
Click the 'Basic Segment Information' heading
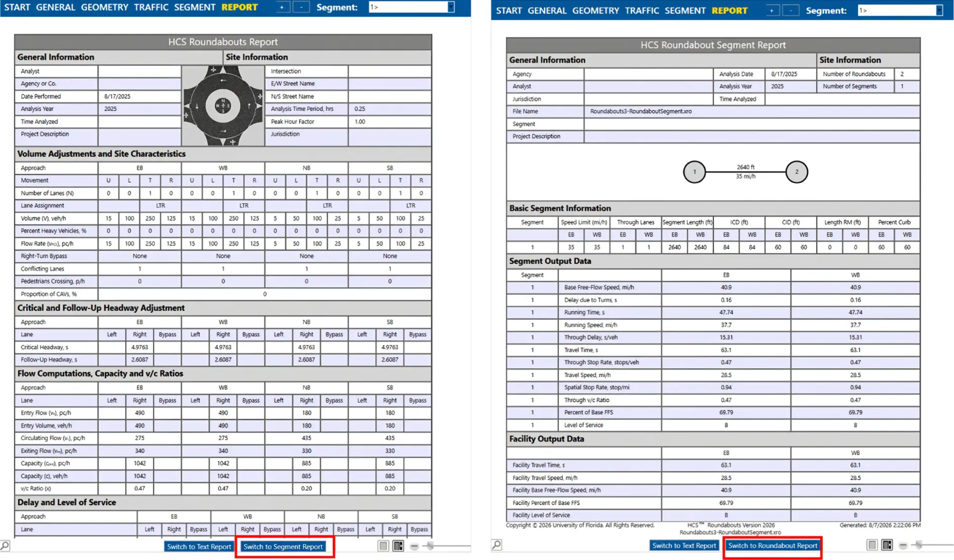(560, 208)
